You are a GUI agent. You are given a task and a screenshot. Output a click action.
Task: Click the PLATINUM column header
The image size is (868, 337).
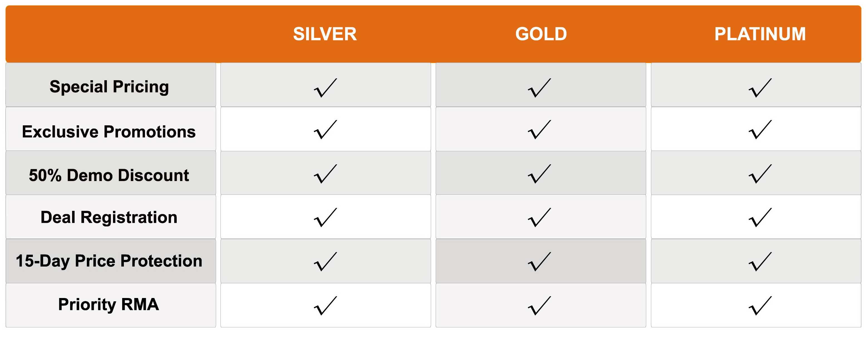click(x=760, y=34)
